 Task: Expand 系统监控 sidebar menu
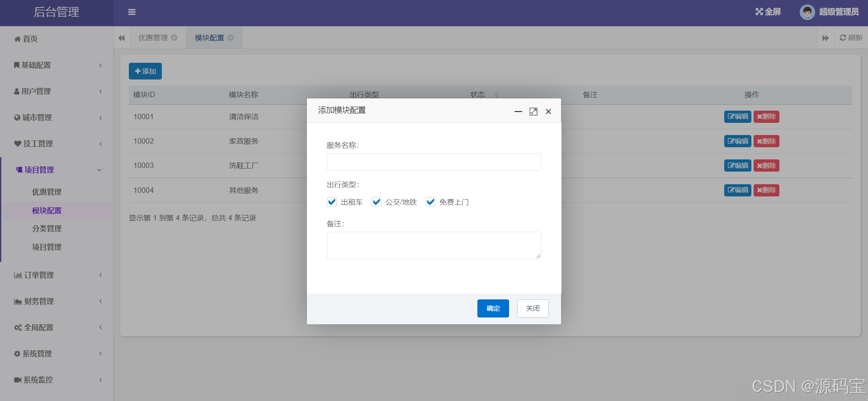[57, 380]
